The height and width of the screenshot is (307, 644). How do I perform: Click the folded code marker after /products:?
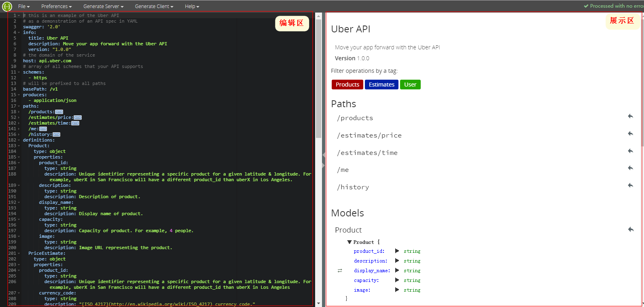(x=59, y=112)
